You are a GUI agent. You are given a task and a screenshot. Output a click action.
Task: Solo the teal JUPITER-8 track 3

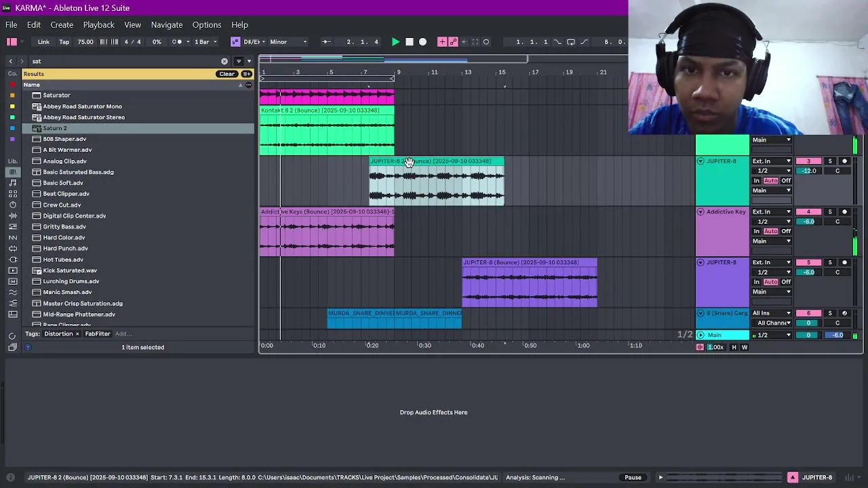click(x=829, y=161)
